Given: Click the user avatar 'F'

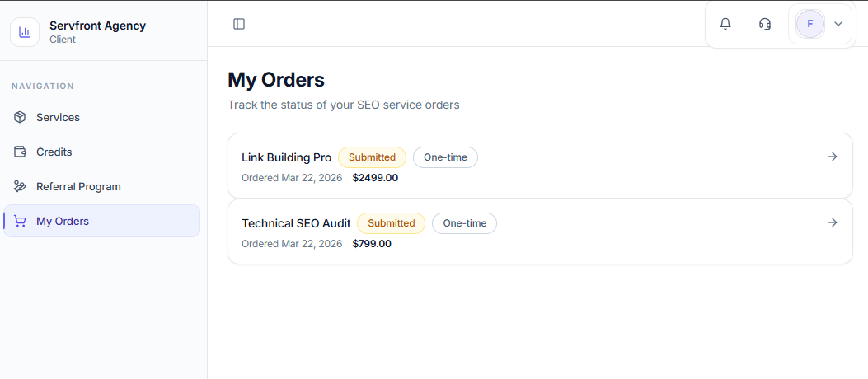Looking at the screenshot, I should click(809, 24).
